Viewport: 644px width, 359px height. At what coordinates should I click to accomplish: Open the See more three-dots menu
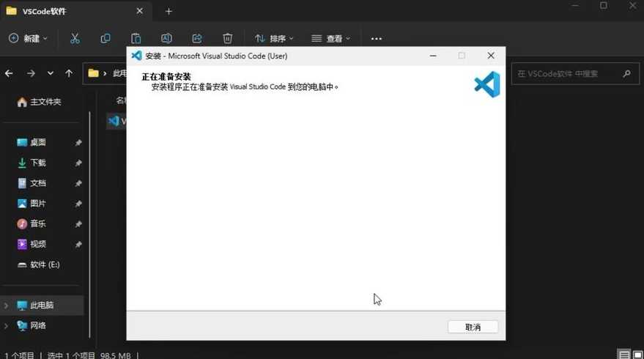[x=376, y=39]
